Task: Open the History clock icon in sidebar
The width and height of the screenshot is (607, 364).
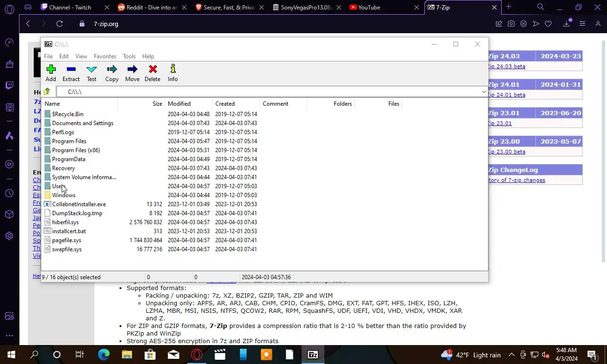Action: click(9, 193)
